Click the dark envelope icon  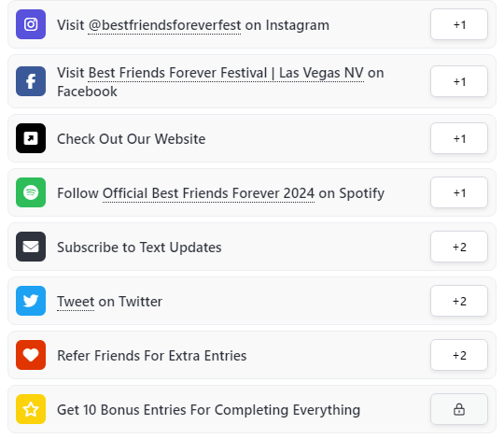tap(31, 247)
